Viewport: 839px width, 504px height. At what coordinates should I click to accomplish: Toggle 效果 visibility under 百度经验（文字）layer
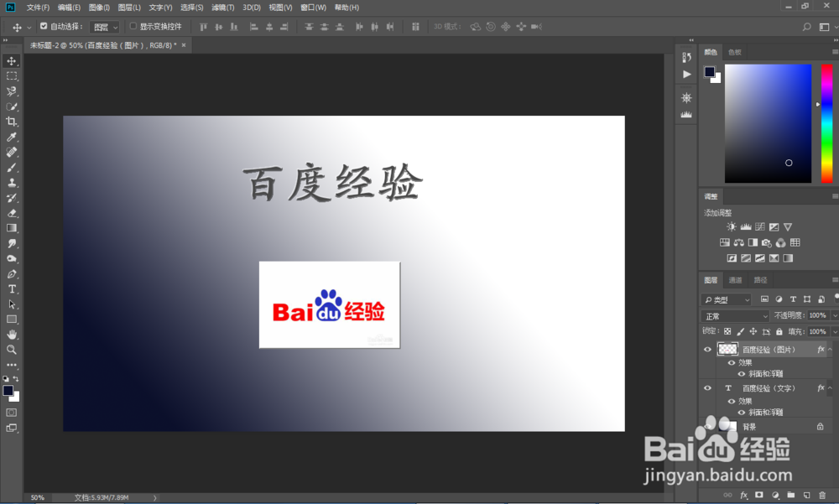[x=731, y=401]
